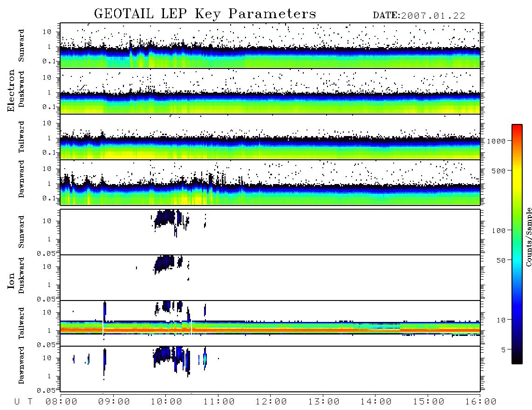Click the Ion "Duskward" panel label

pos(21,275)
